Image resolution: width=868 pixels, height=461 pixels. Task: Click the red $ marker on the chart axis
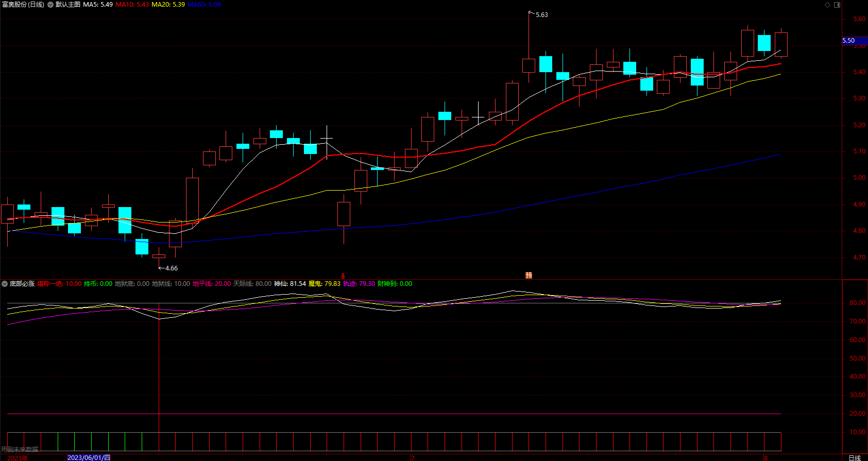click(x=343, y=276)
